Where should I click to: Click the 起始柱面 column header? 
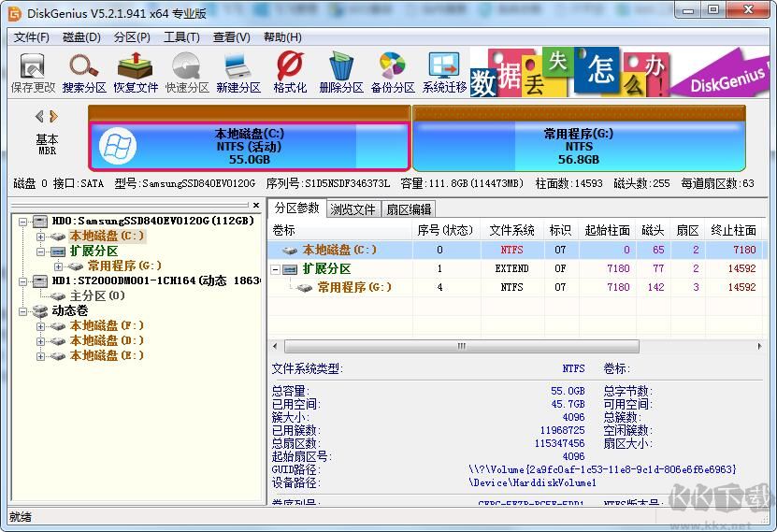point(607,230)
